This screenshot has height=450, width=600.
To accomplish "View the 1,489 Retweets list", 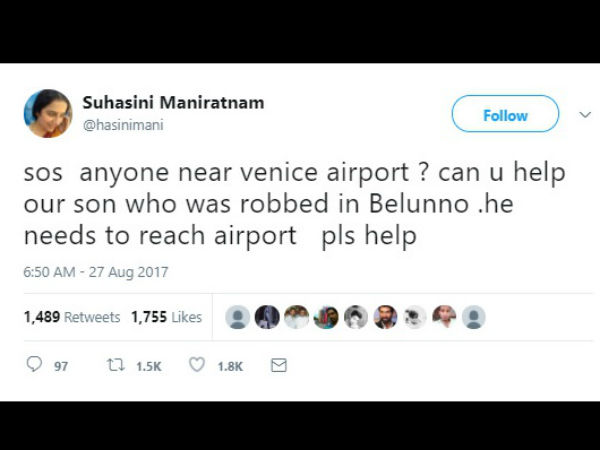I will 72,317.
